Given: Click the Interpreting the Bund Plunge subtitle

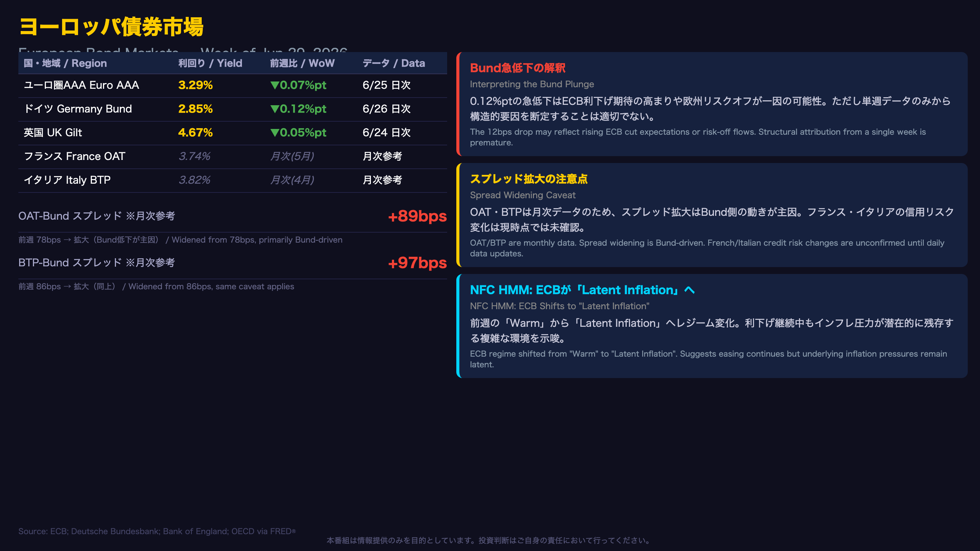Looking at the screenshot, I should point(532,84).
